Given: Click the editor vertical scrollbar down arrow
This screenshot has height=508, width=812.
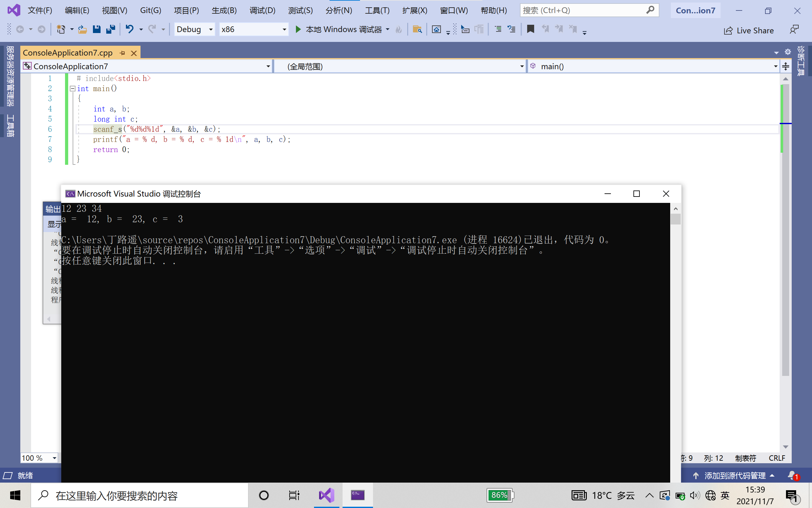Looking at the screenshot, I should click(x=785, y=447).
